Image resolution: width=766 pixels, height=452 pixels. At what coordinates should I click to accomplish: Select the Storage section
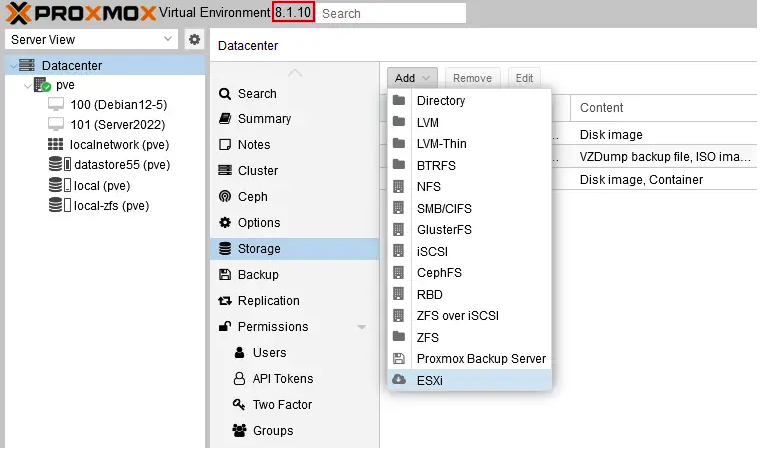coord(295,249)
